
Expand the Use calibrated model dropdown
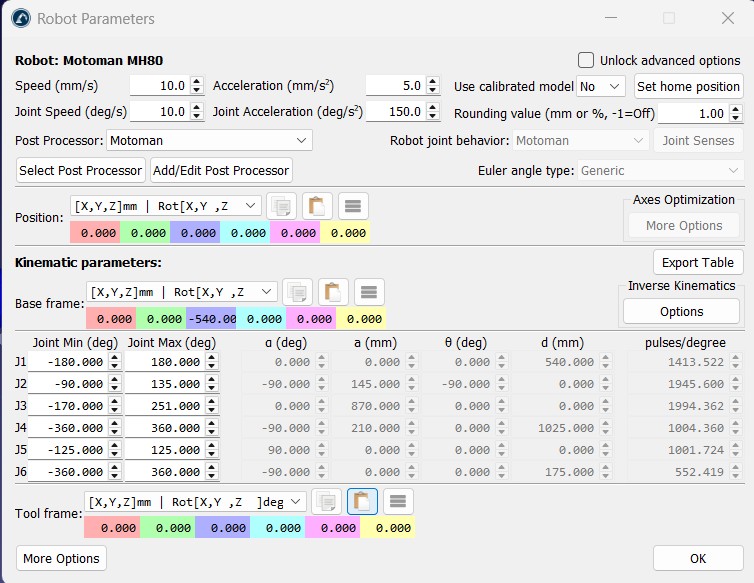(x=601, y=87)
